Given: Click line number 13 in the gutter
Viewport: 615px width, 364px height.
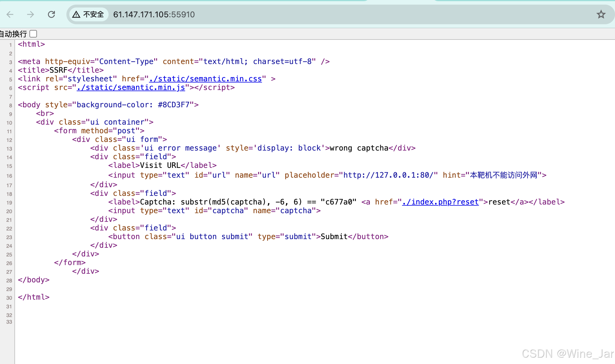Looking at the screenshot, I should 9,149.
